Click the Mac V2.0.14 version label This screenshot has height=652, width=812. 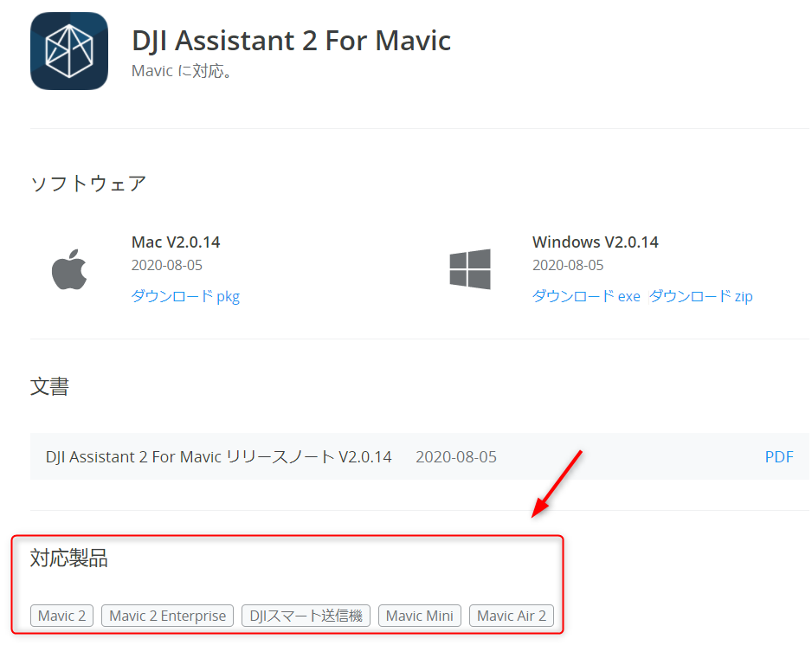coord(176,242)
